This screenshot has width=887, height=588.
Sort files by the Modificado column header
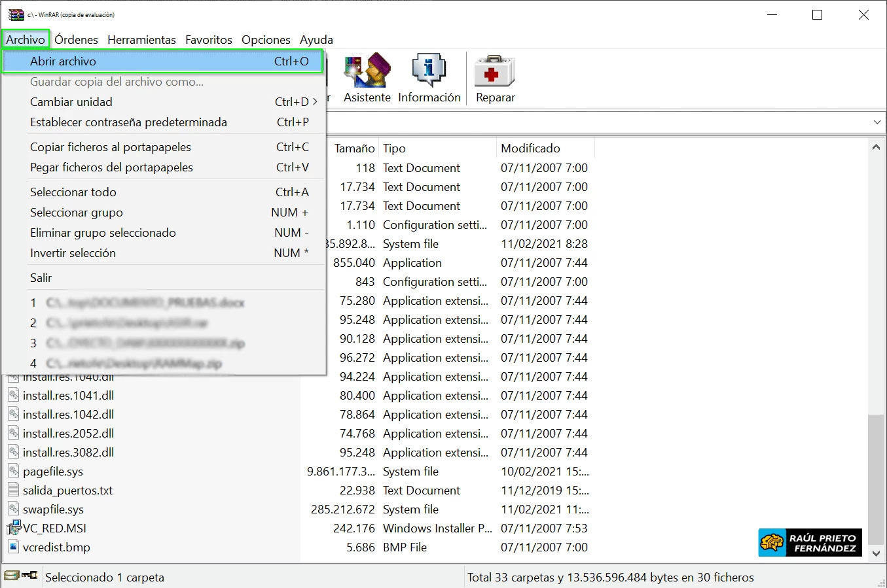(530, 148)
